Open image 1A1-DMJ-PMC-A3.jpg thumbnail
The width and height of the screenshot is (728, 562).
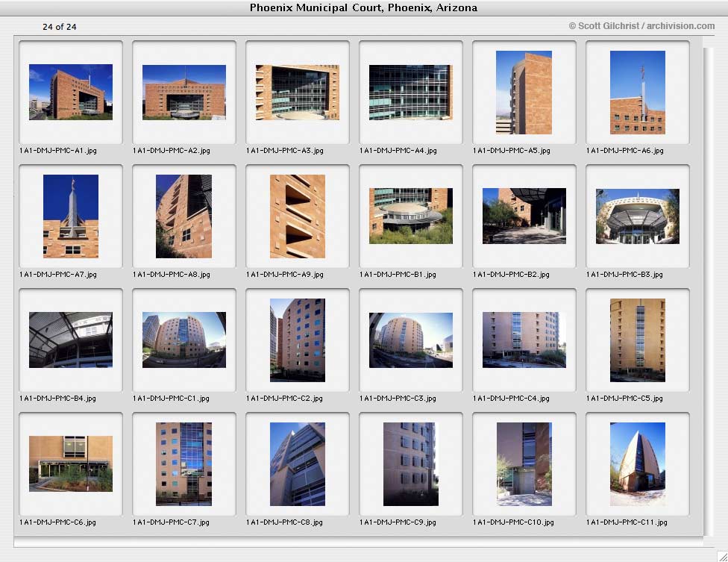click(x=297, y=92)
